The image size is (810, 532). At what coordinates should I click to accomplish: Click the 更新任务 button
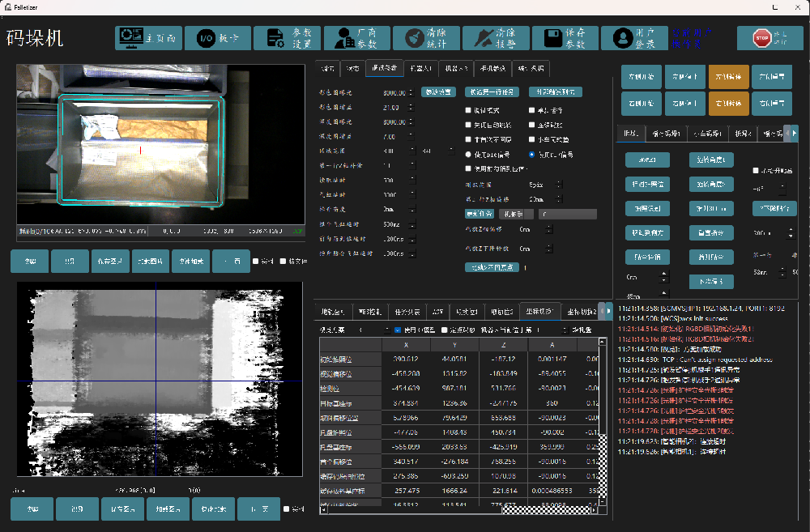(x=479, y=215)
